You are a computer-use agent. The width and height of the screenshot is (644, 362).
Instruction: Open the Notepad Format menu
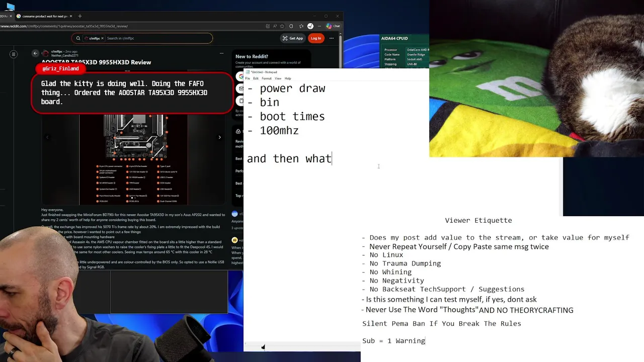(x=267, y=78)
